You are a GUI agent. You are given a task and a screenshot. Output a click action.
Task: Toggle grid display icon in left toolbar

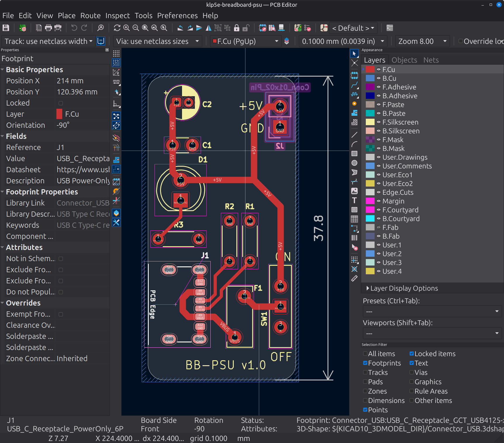[x=116, y=54]
